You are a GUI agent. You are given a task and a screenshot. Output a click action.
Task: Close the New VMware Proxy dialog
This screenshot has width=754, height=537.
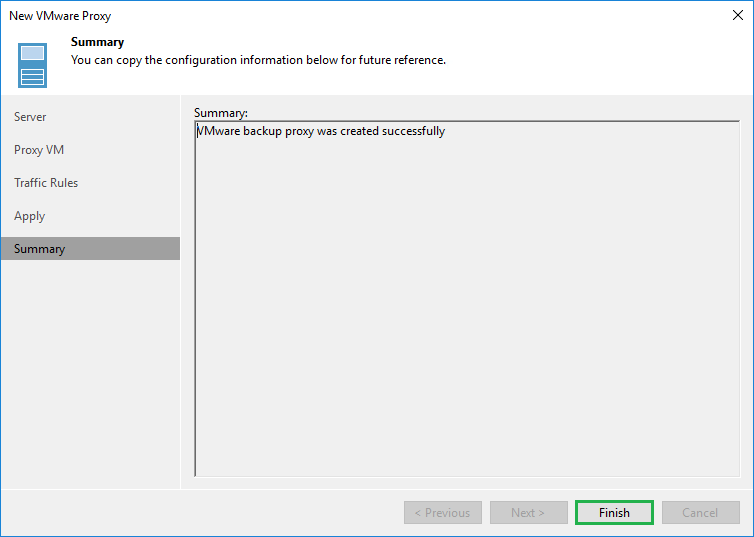click(x=737, y=16)
